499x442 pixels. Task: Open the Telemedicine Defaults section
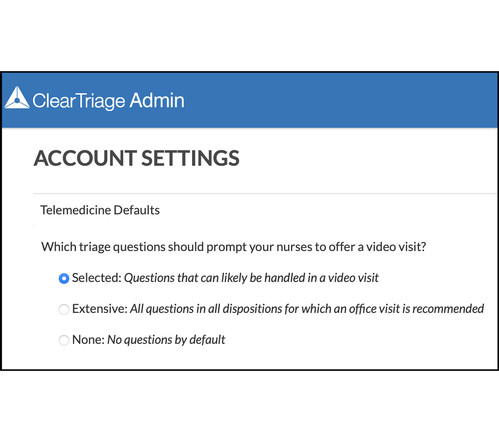coord(100,210)
